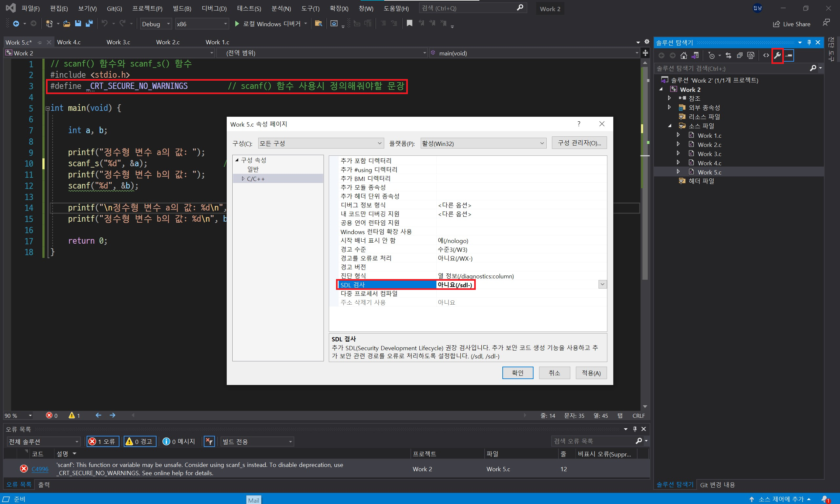The width and height of the screenshot is (840, 504).
Task: Toggle the 1 오류 errors filter
Action: point(103,441)
